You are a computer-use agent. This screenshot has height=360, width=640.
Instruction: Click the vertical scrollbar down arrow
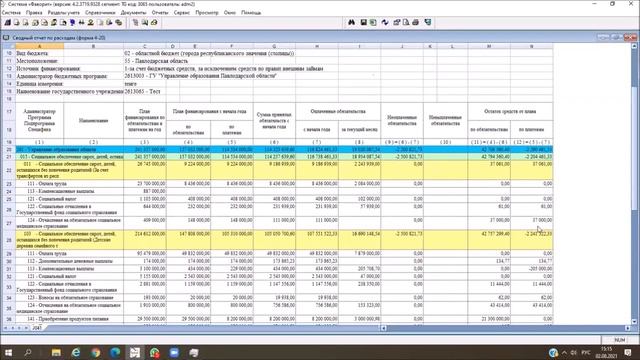click(634, 322)
